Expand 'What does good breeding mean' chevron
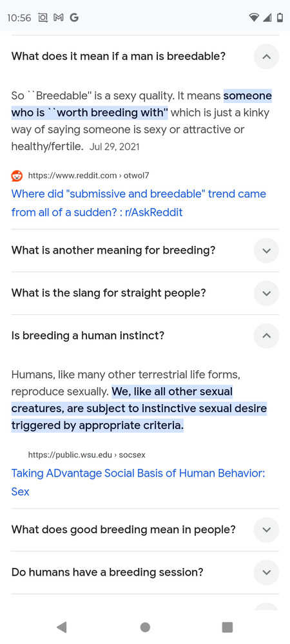The image size is (290, 644). [x=266, y=530]
